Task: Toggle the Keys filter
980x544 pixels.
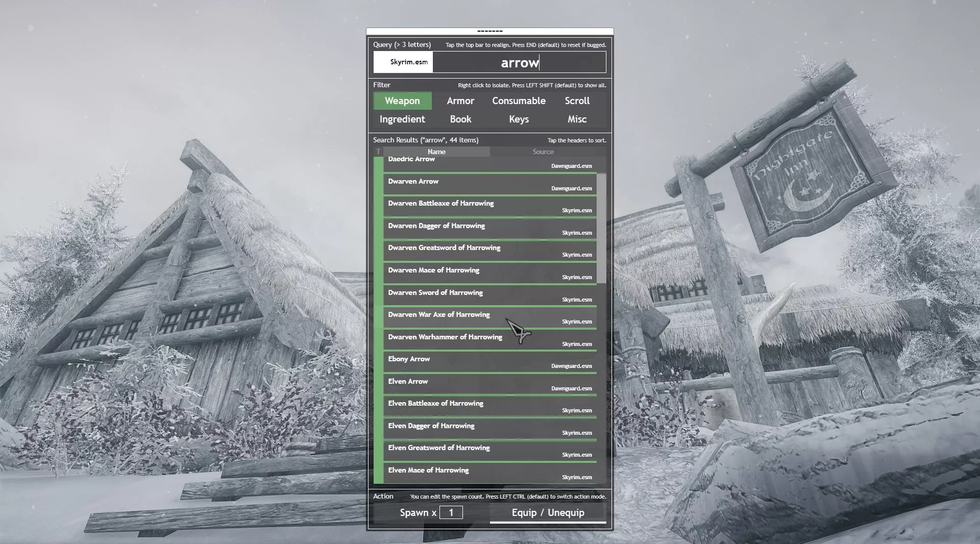Action: click(x=519, y=119)
